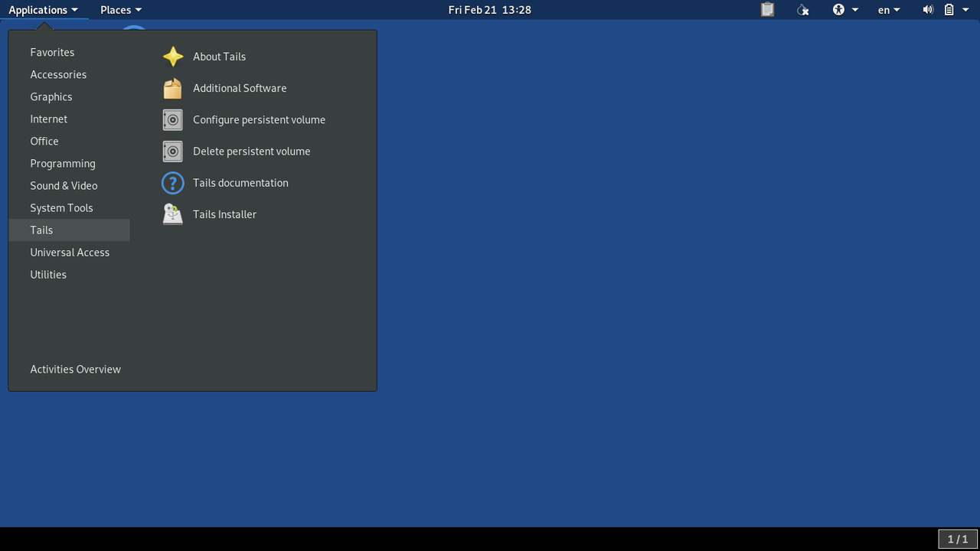Select the Programming category

click(69, 163)
